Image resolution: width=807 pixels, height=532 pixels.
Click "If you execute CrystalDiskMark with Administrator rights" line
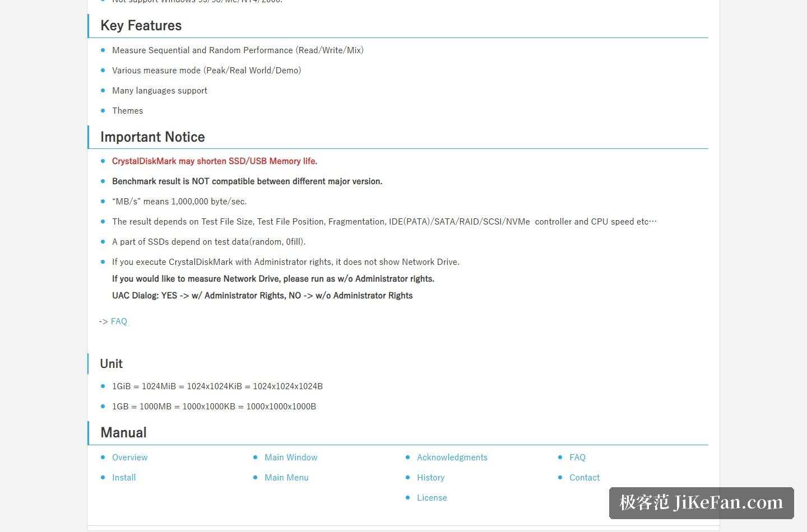[x=286, y=262]
